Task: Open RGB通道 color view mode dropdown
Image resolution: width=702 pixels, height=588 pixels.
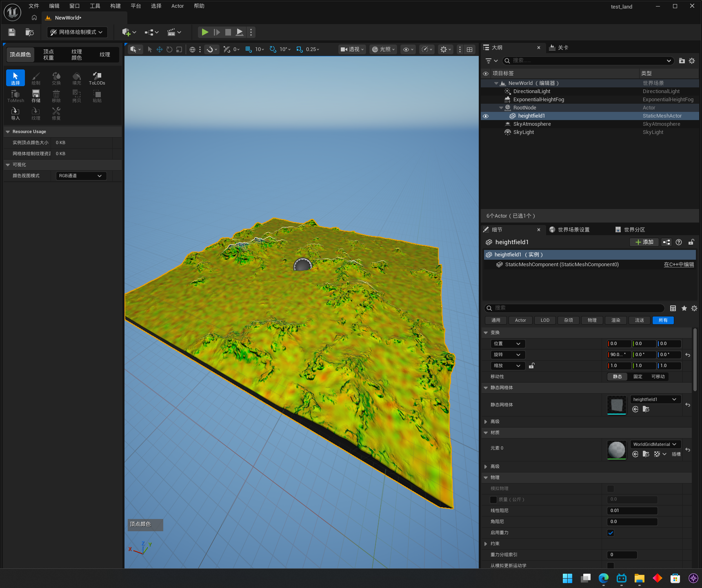Action: [81, 176]
